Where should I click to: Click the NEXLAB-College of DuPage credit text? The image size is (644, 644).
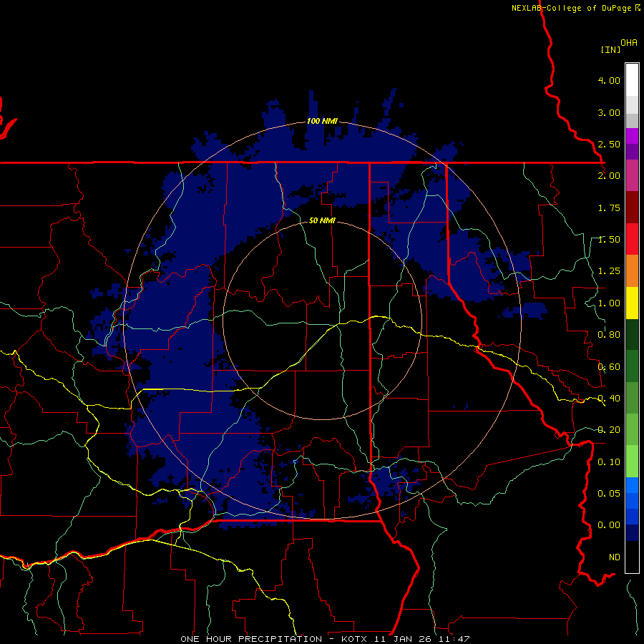571,8
